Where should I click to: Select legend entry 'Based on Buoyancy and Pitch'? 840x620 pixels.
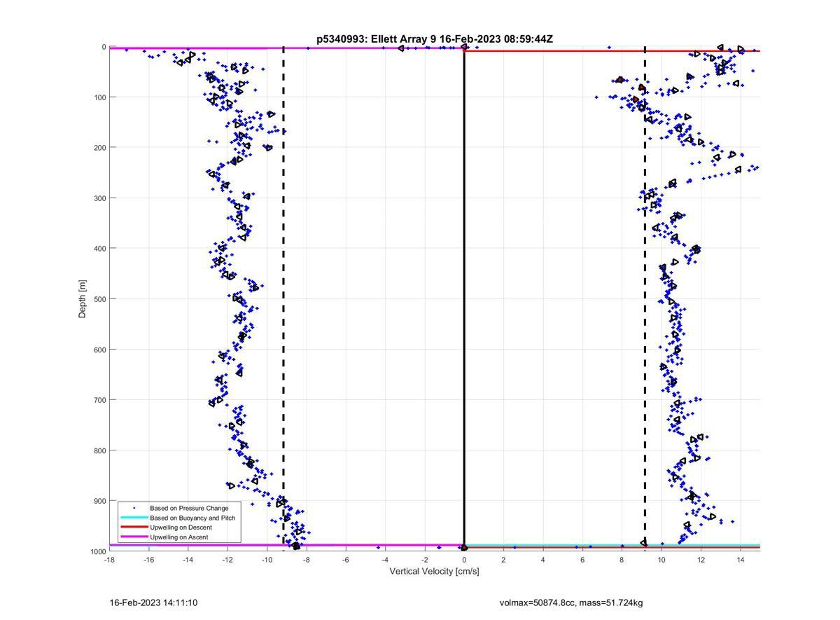pyautogui.click(x=192, y=518)
